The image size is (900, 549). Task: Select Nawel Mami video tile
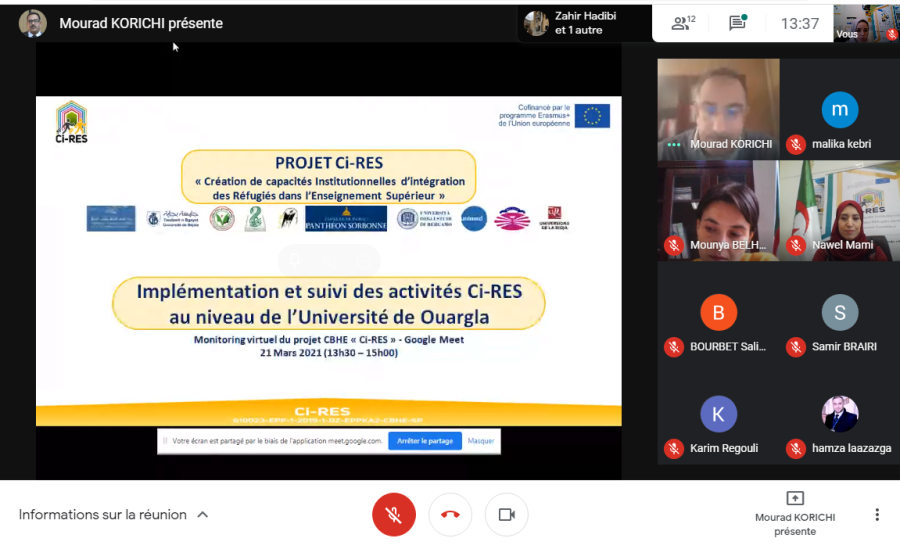[x=840, y=208]
